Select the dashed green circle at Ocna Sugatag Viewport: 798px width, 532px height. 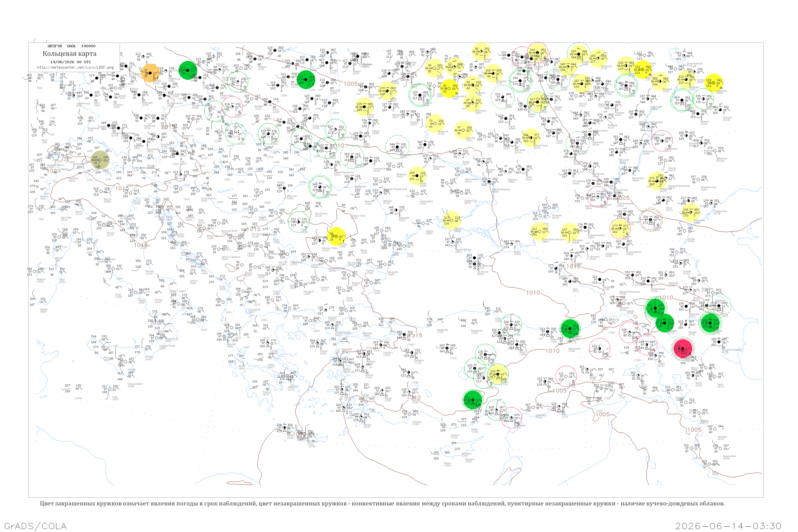[x=320, y=187]
